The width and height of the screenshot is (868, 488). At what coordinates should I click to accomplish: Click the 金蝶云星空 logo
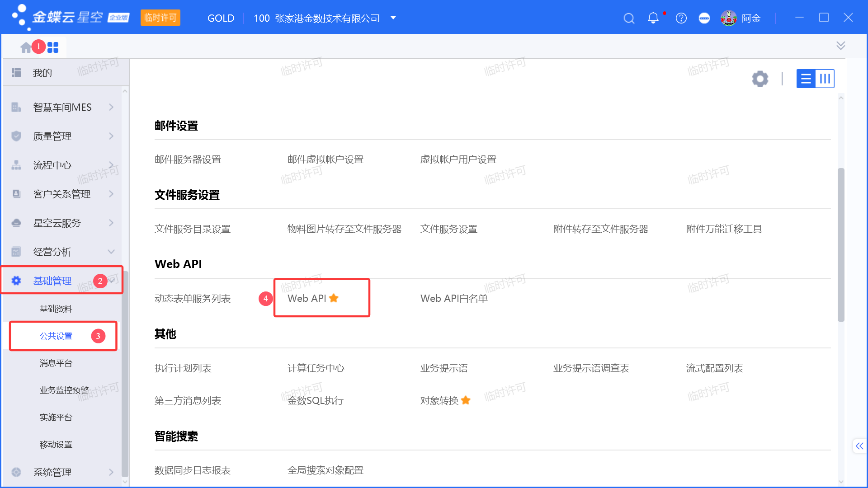click(x=71, y=17)
